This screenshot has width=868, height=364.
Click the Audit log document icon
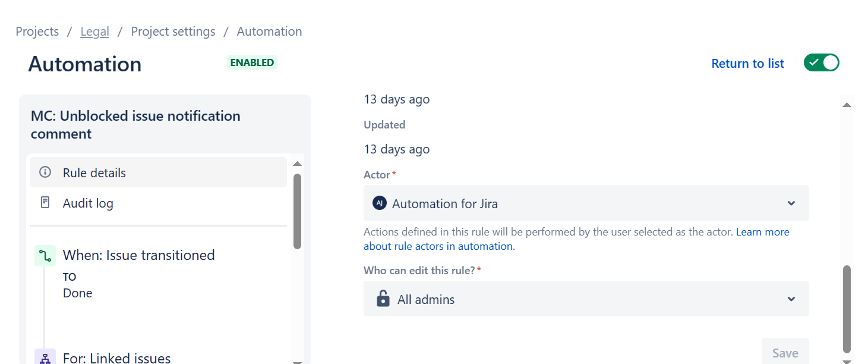click(45, 202)
